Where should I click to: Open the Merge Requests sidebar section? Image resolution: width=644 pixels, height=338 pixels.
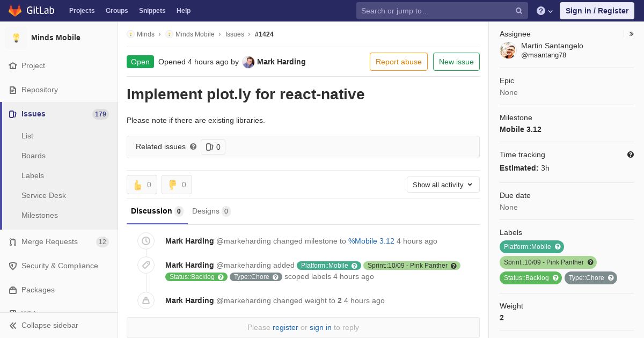(49, 241)
